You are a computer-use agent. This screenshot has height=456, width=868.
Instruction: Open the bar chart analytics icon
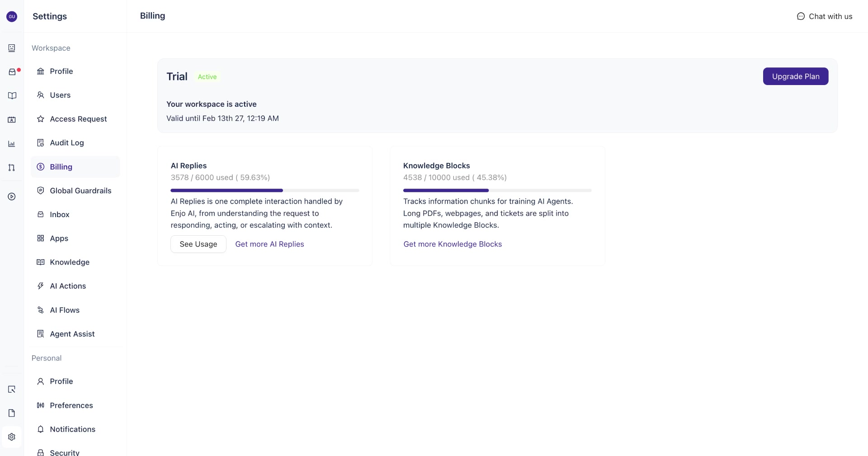[x=12, y=144]
